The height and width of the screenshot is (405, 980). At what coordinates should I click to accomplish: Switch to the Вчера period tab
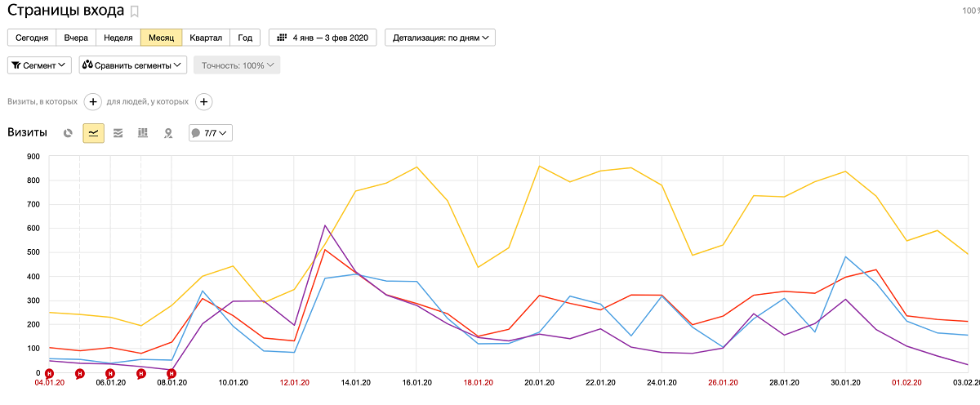pyautogui.click(x=76, y=38)
